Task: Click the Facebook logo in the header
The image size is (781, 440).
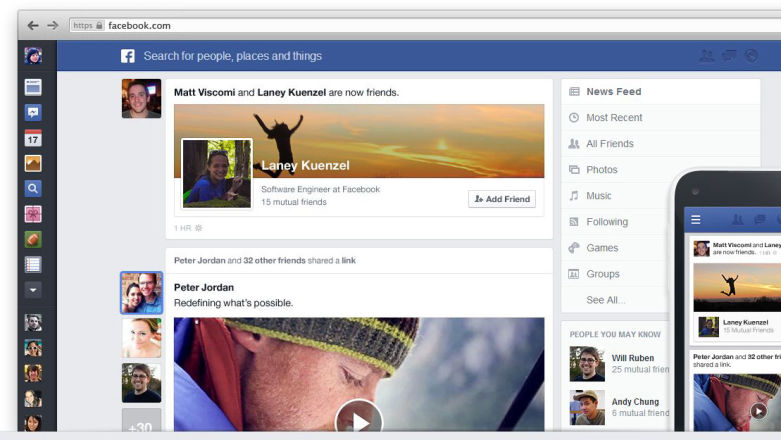Action: (x=128, y=56)
